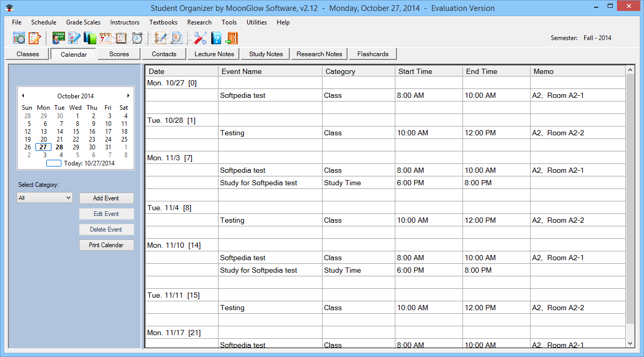This screenshot has width=644, height=357.
Task: Switch to the Classes tab
Action: point(28,54)
